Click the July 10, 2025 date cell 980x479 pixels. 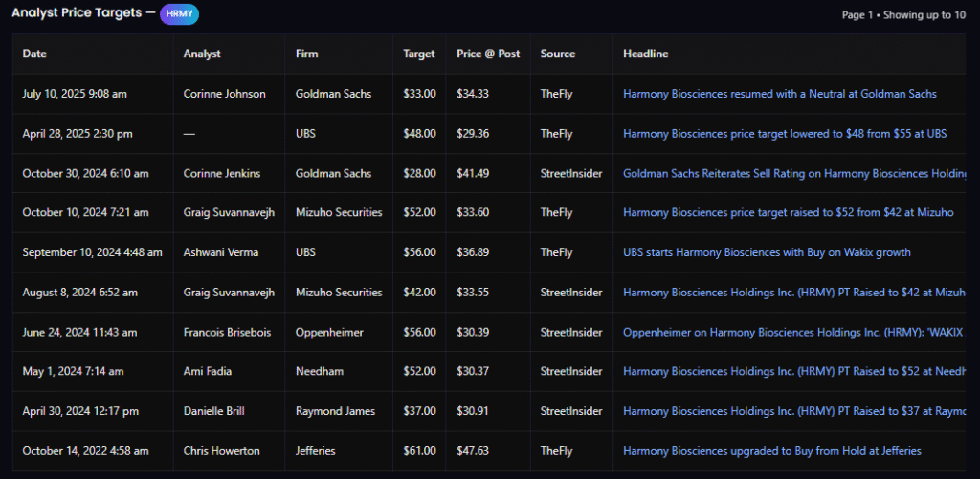tap(75, 94)
